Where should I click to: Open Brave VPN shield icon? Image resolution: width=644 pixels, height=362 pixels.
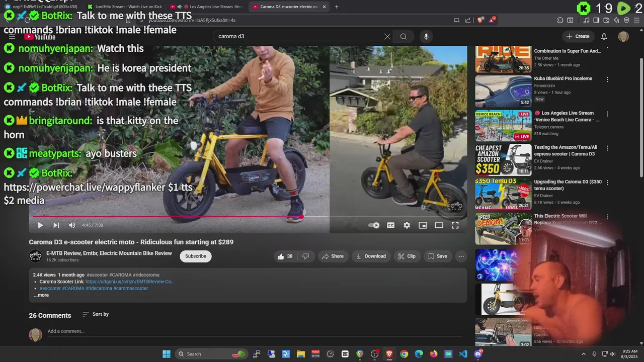click(x=626, y=20)
